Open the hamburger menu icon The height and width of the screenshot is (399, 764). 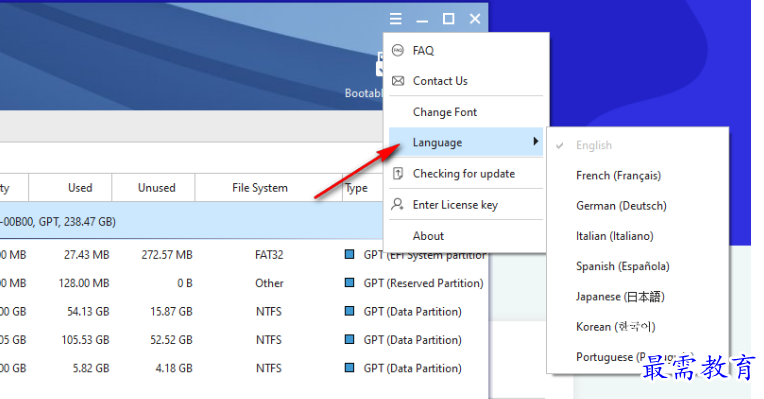(396, 19)
